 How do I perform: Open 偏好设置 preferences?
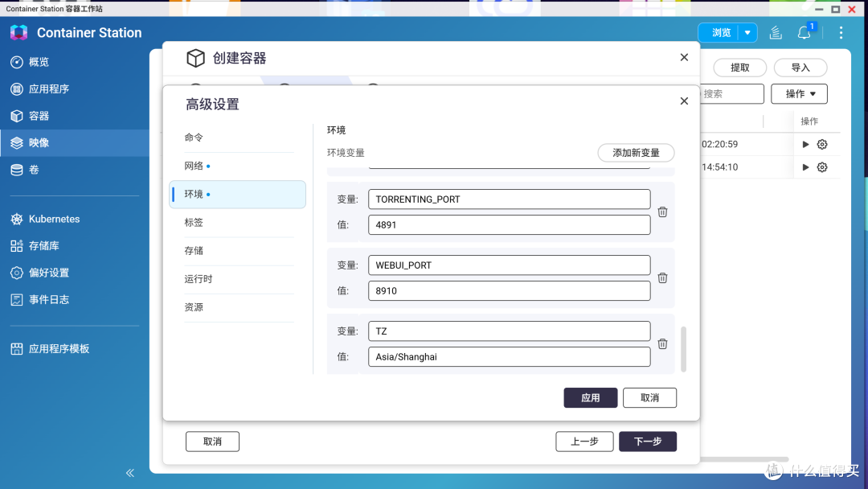(x=74, y=273)
